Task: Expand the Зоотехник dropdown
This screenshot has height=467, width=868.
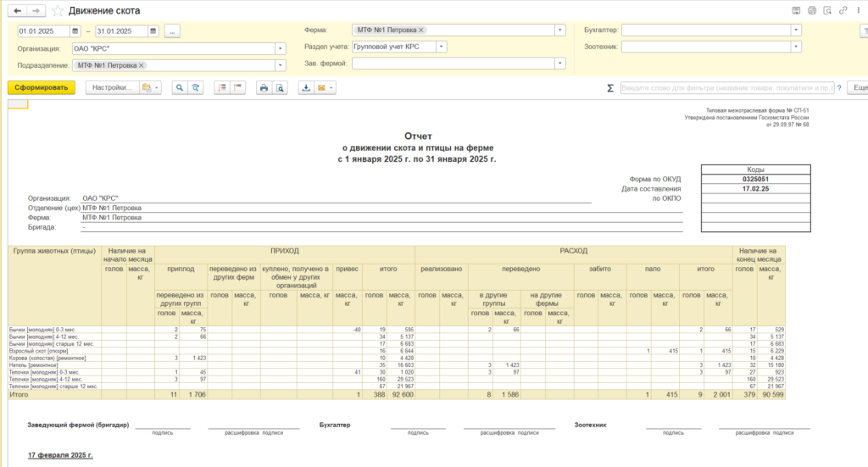Action: (x=796, y=47)
